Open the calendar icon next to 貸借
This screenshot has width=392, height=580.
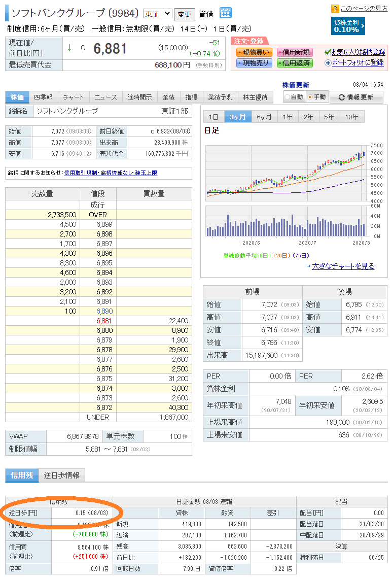coord(225,13)
